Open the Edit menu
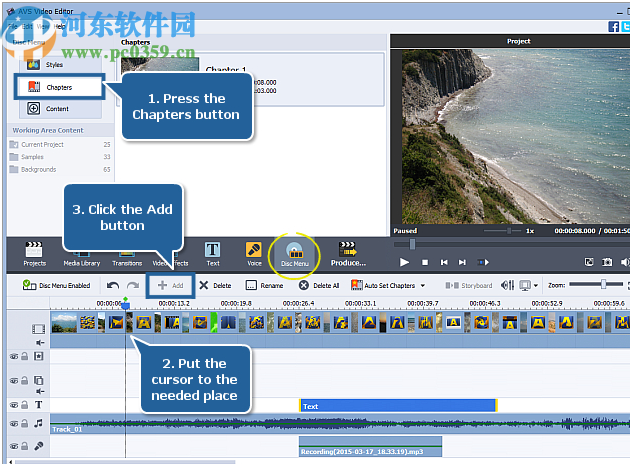The height and width of the screenshot is (464, 630). (x=27, y=26)
